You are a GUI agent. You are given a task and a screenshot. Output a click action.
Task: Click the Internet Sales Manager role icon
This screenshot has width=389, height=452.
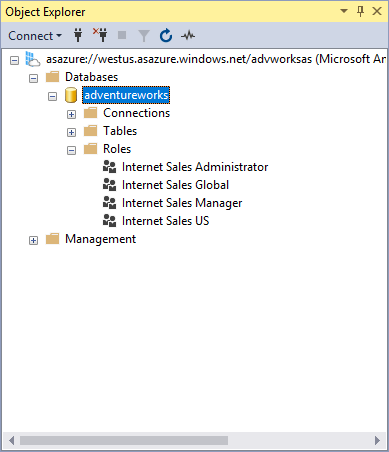(x=109, y=203)
